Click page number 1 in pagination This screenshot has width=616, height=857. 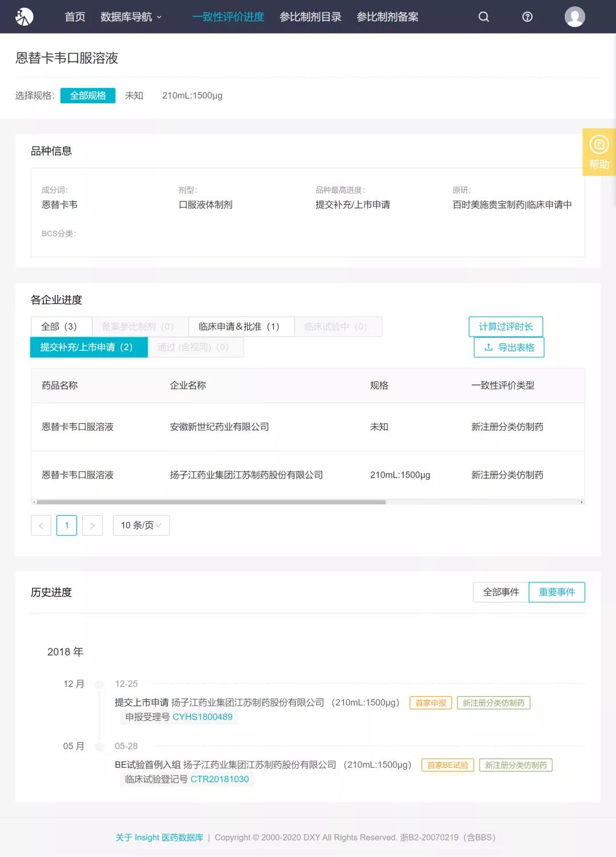(x=67, y=525)
